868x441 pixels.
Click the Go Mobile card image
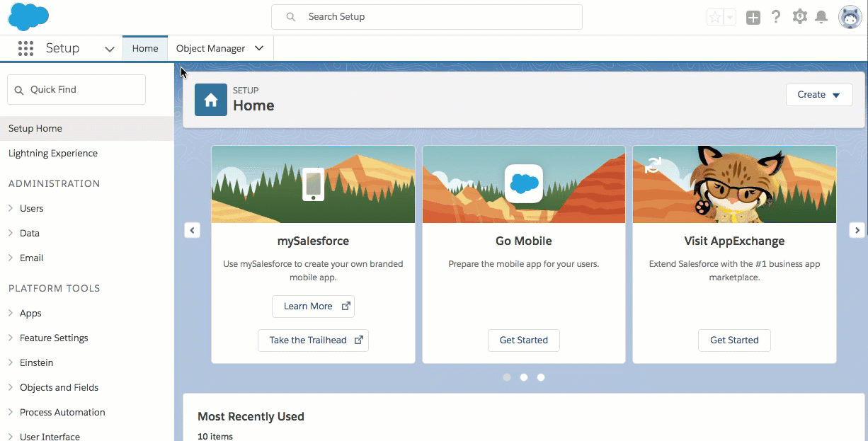524,184
